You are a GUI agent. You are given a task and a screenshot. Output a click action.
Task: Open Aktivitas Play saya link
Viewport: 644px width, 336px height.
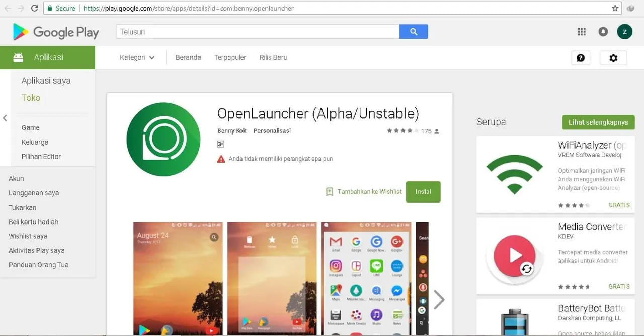click(36, 250)
